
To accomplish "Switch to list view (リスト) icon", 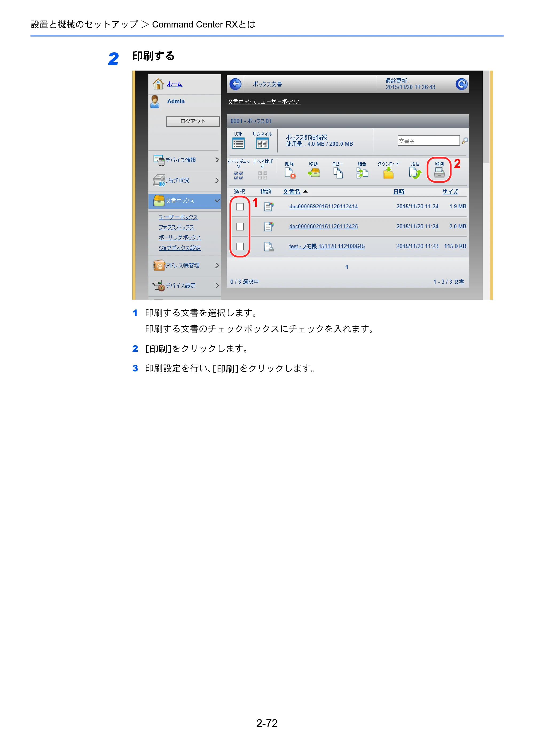I will 238,144.
